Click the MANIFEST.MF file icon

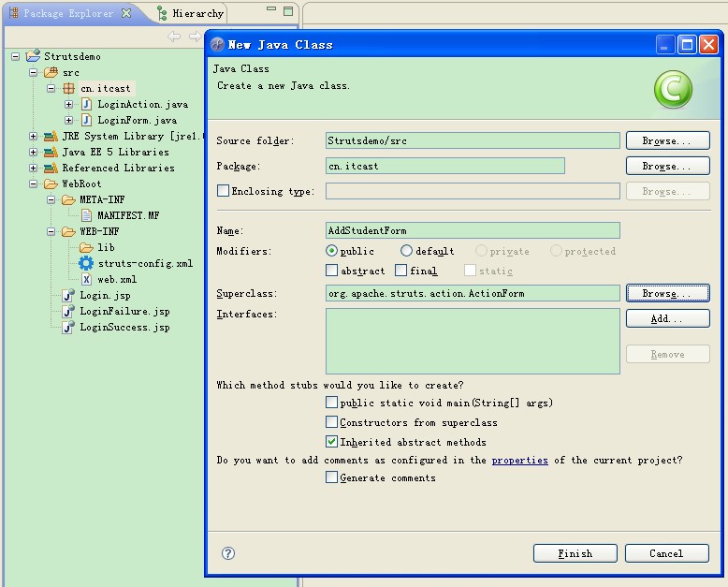[86, 215]
